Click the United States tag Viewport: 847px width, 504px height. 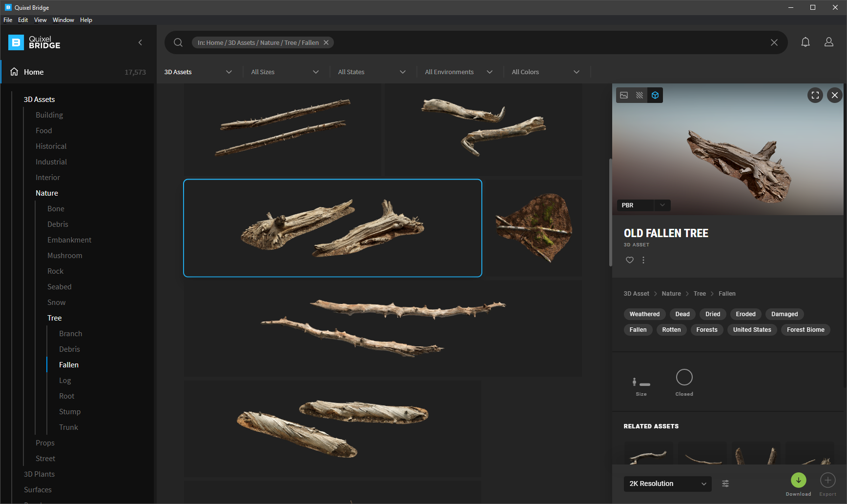[x=752, y=330]
